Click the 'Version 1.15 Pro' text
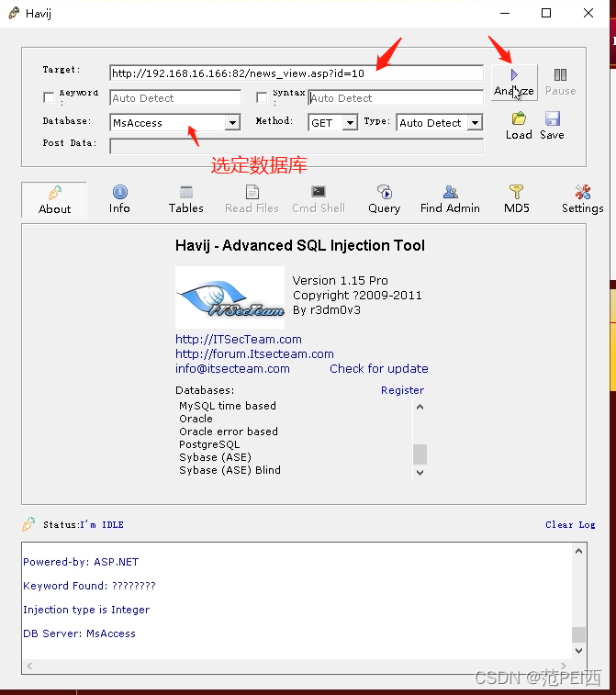This screenshot has width=616, height=695. pos(340,281)
